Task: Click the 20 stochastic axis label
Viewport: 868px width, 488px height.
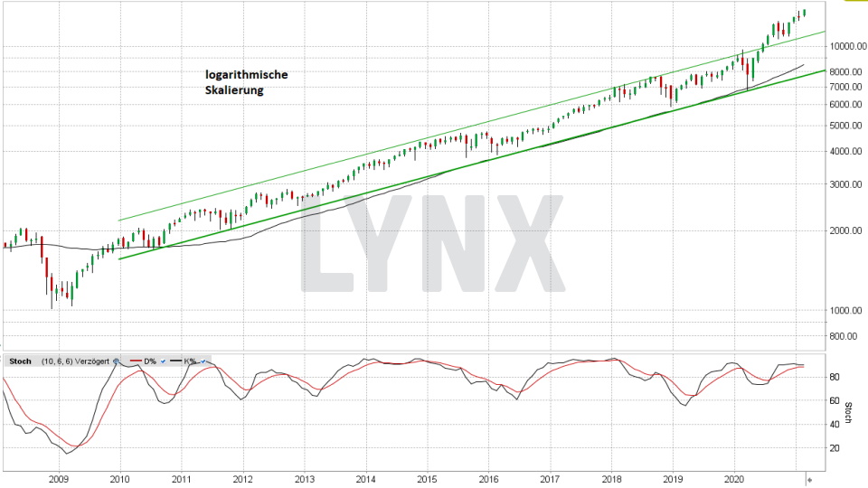Action: (835, 448)
